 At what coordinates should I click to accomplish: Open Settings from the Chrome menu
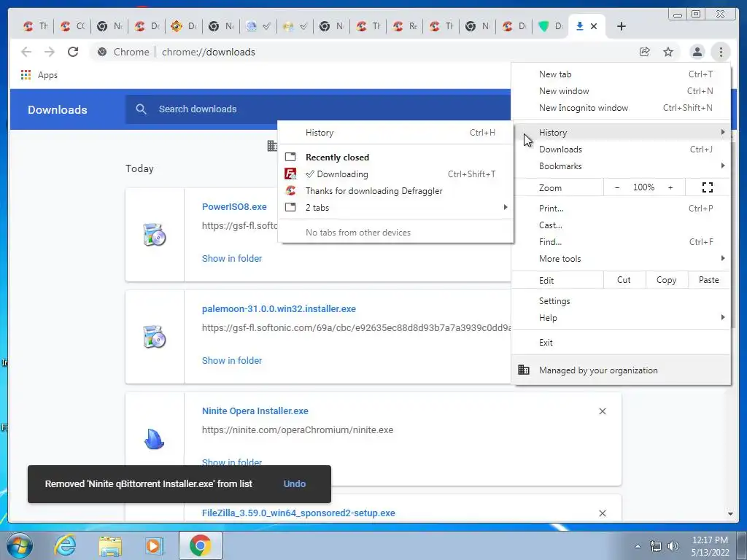coord(621,301)
